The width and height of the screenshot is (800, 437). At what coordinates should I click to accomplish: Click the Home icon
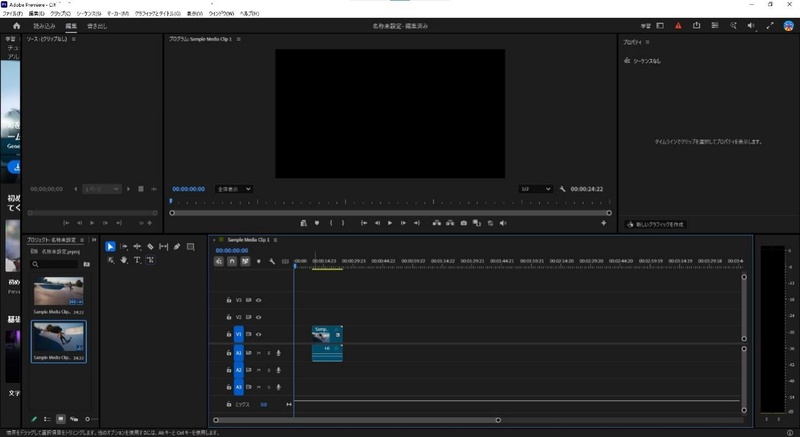click(x=17, y=26)
